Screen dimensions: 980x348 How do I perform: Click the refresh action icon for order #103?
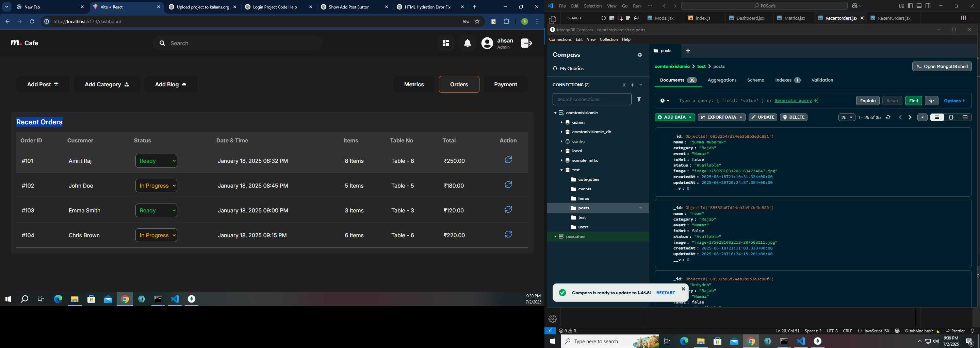[x=508, y=209]
